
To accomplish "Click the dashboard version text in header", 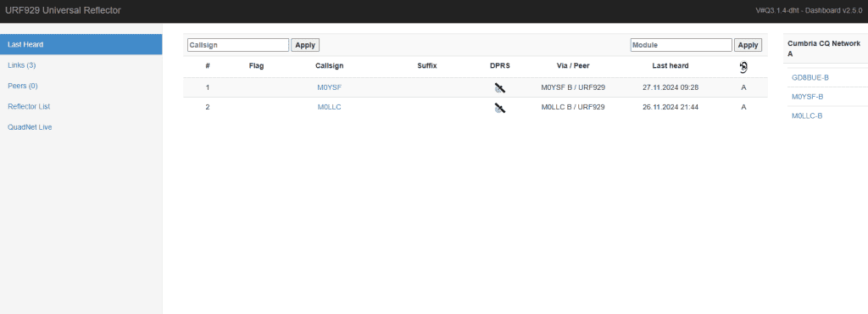I will pos(810,10).
